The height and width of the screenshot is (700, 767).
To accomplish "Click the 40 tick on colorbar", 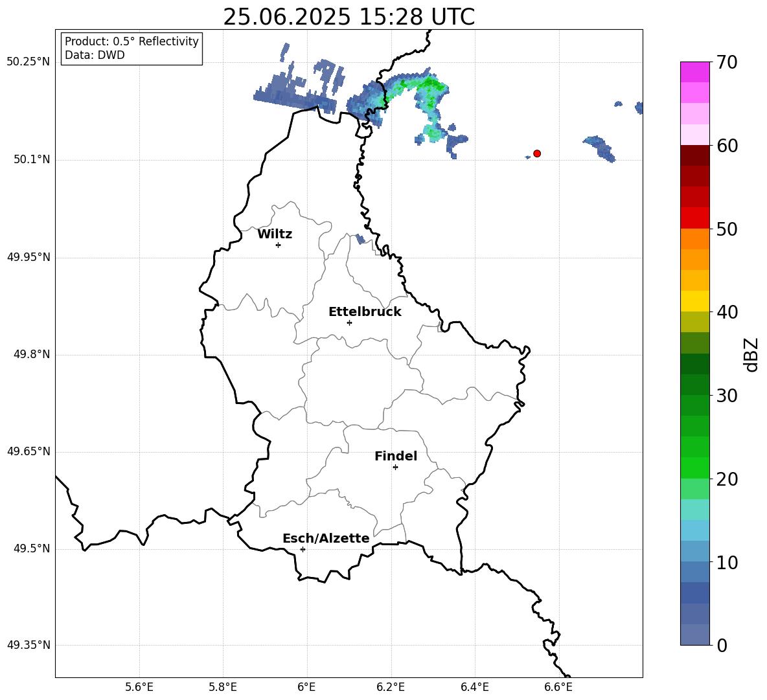I will point(727,312).
